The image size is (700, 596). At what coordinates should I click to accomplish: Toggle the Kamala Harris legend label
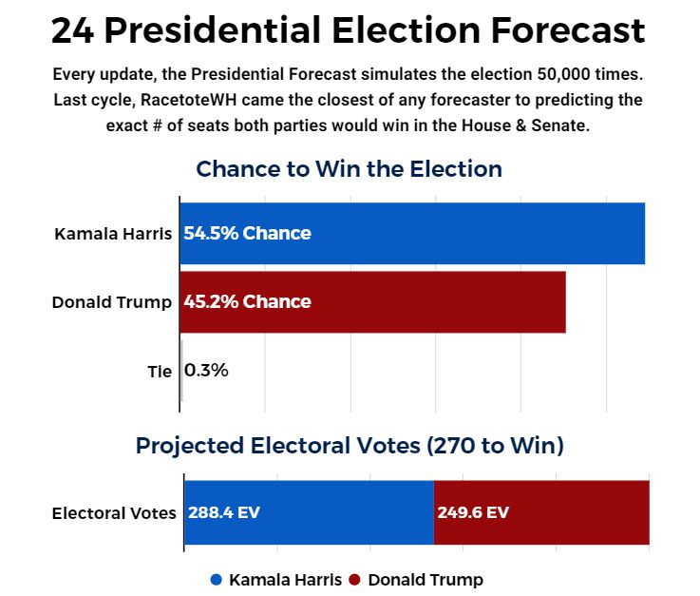pos(285,579)
